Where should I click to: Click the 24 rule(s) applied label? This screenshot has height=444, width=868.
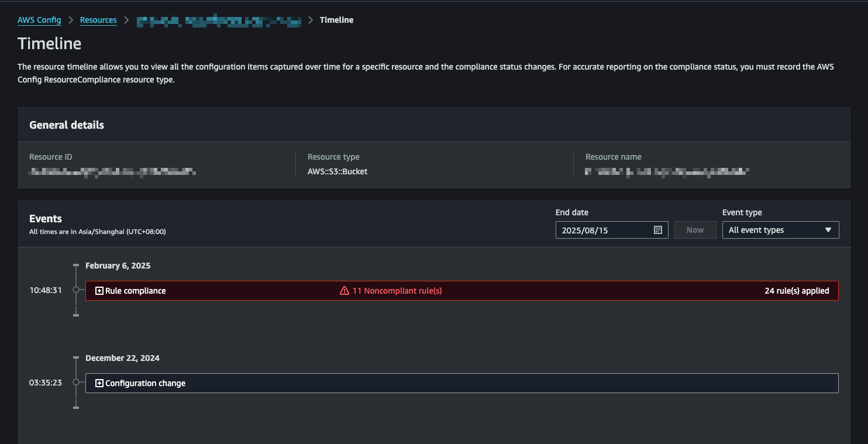pos(797,291)
